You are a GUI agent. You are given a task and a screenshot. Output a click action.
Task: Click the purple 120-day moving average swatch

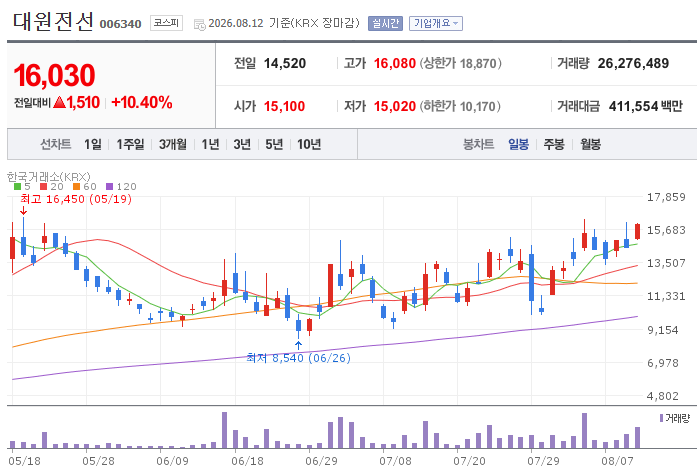(x=110, y=187)
